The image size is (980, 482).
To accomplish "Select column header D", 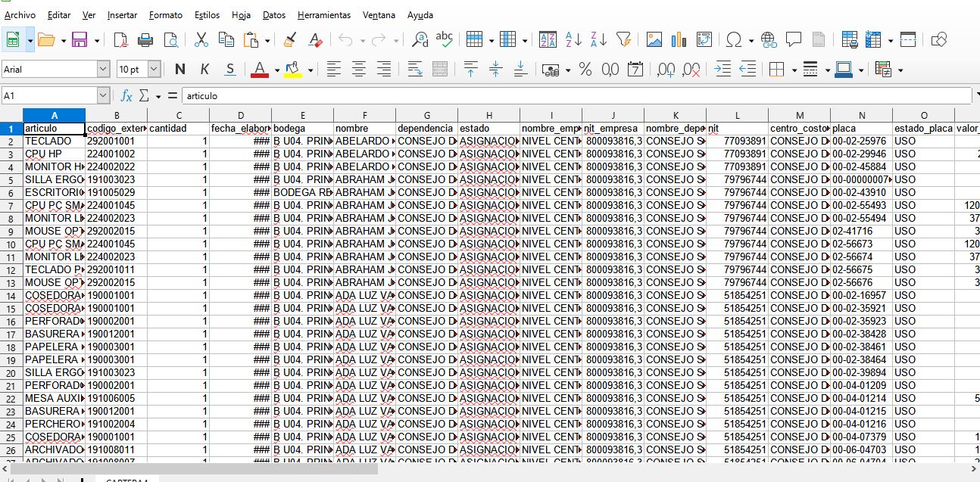I will coord(240,115).
